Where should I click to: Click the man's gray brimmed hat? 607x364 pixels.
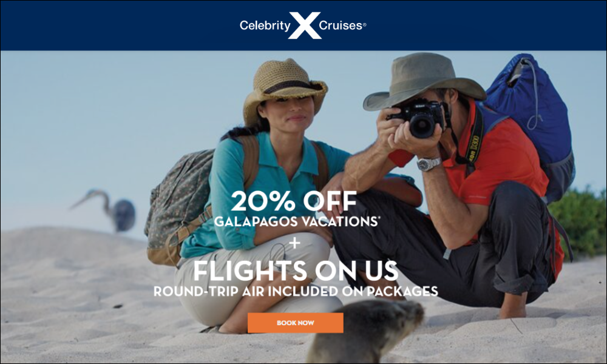[424, 81]
